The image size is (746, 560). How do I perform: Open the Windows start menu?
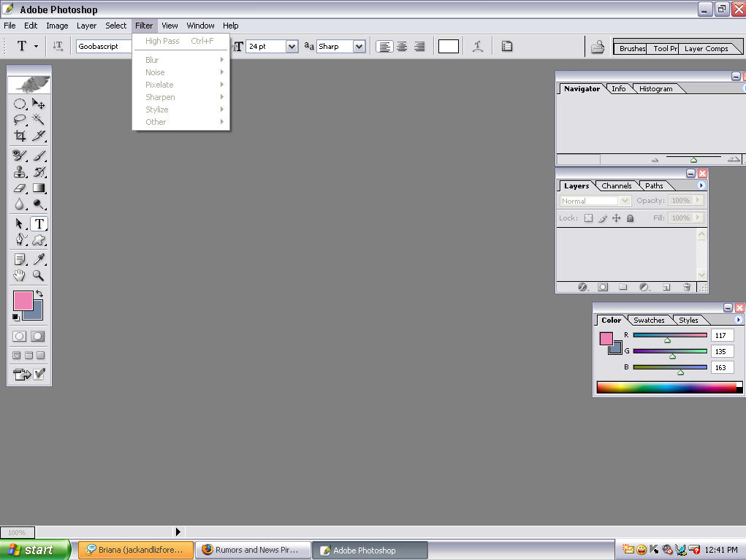pos(34,550)
